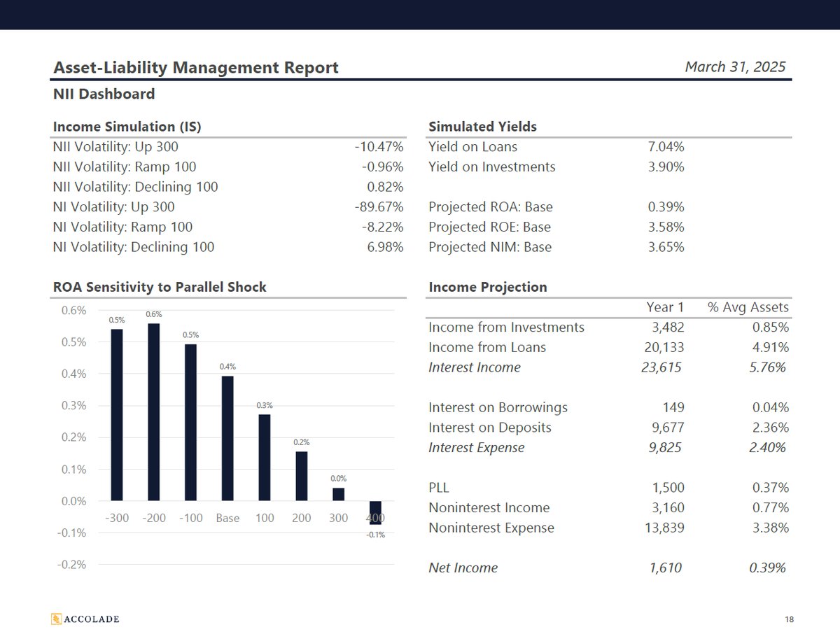Image resolution: width=840 pixels, height=641 pixels.
Task: Select the -200 shock bar in chart
Action: (154, 412)
